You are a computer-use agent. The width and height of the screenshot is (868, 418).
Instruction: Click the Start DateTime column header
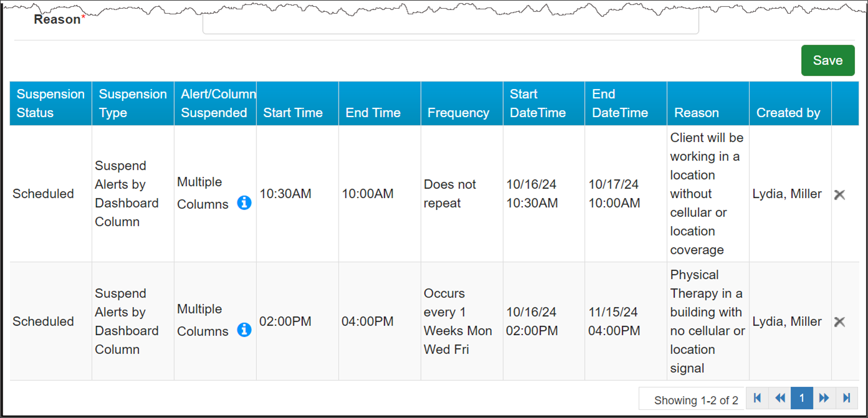538,103
